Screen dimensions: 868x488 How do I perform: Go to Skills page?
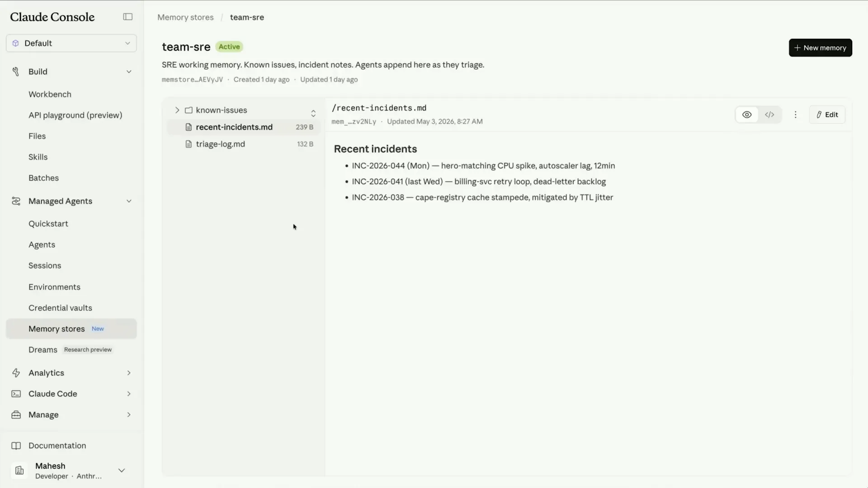pyautogui.click(x=38, y=157)
